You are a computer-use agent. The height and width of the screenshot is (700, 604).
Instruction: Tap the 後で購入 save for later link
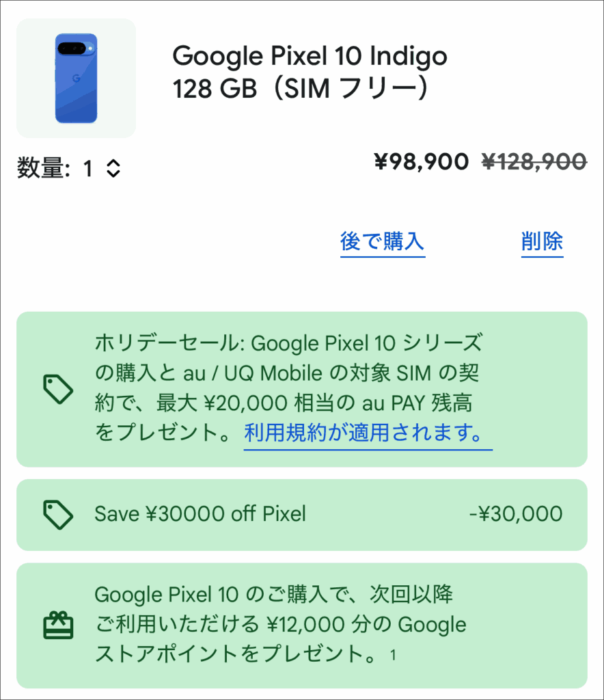click(383, 241)
